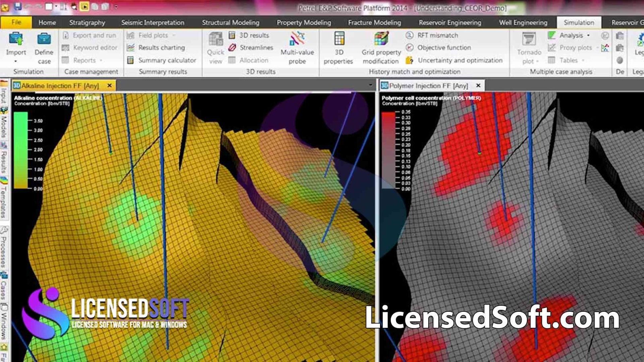Switch to the Property Modeling tab

tap(304, 23)
